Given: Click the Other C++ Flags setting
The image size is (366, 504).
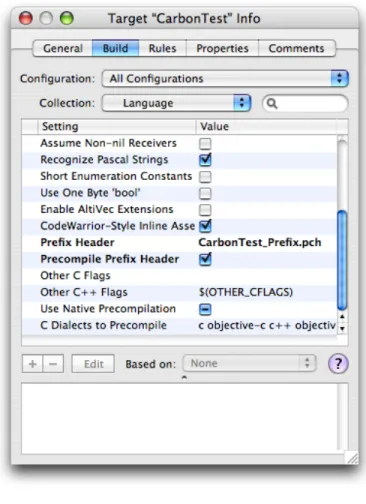Looking at the screenshot, I should click(x=84, y=292).
